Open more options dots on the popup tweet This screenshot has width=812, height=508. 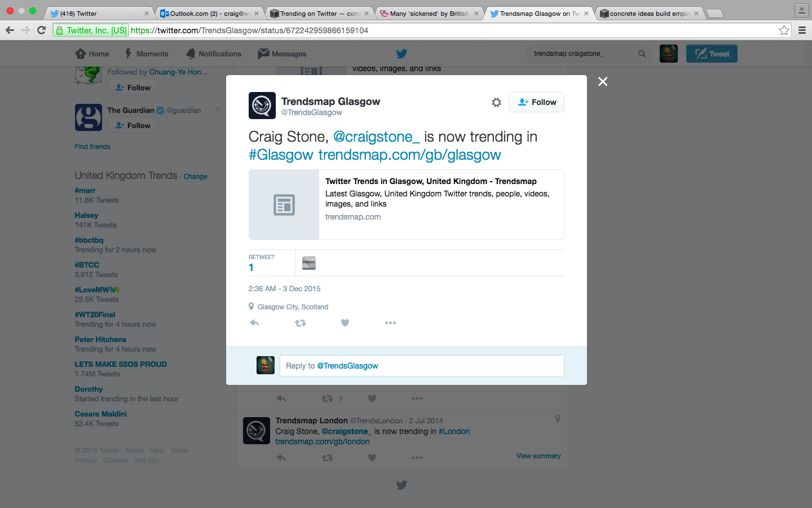click(x=390, y=323)
